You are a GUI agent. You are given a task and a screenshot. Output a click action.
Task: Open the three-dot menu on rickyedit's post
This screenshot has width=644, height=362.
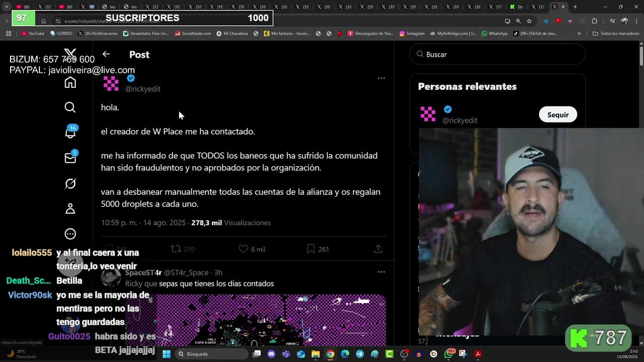381,78
